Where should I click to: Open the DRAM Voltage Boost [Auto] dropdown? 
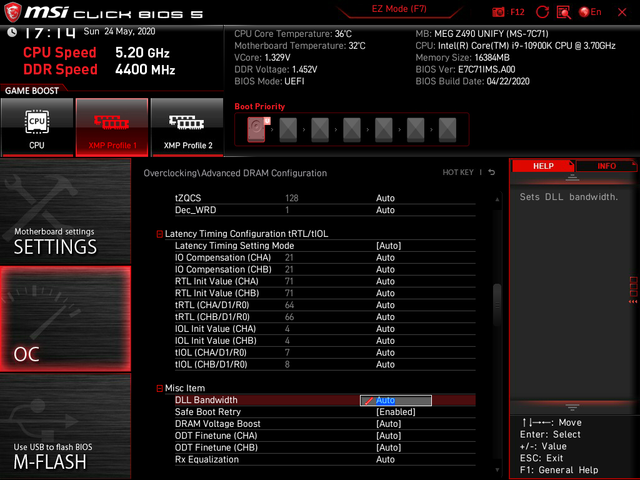[389, 424]
